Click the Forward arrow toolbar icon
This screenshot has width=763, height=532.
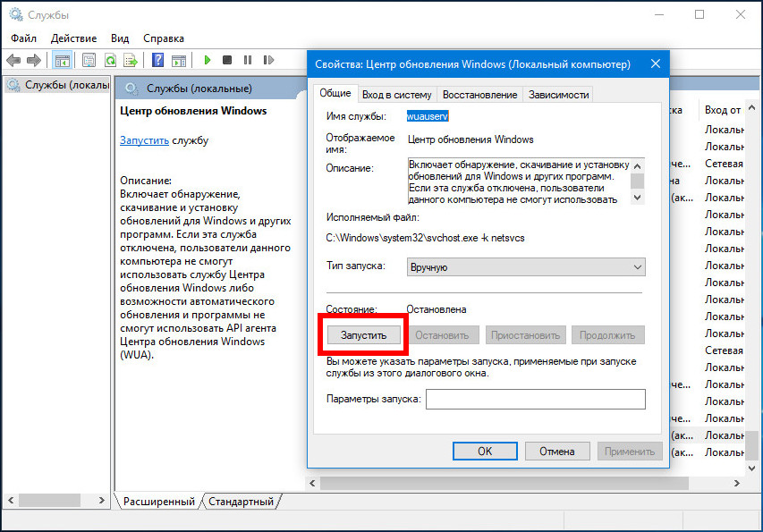pyautogui.click(x=34, y=60)
